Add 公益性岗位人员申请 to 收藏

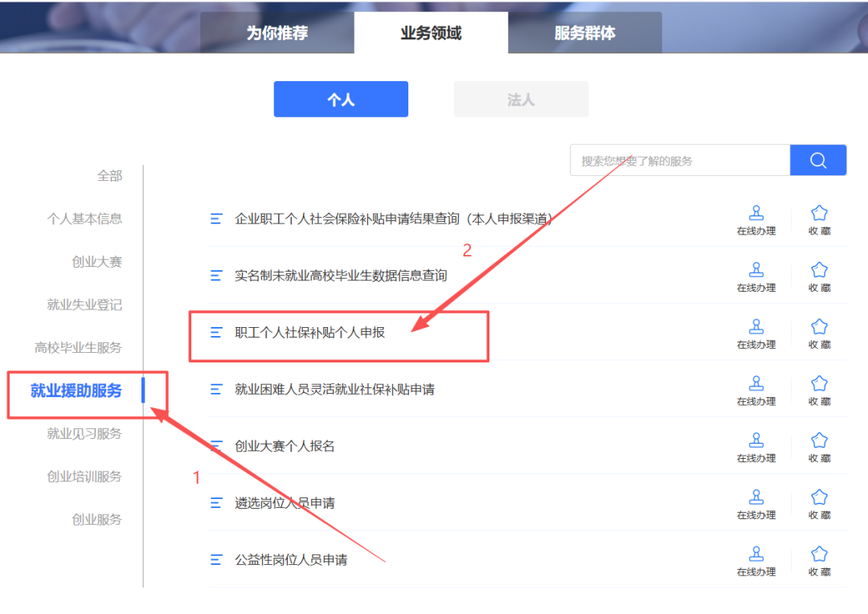[819, 562]
